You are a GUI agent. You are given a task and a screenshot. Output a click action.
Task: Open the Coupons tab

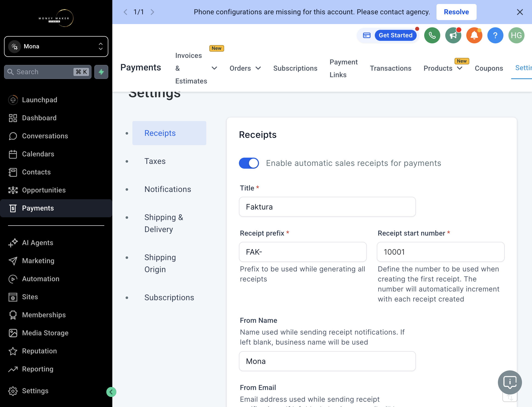[489, 68]
